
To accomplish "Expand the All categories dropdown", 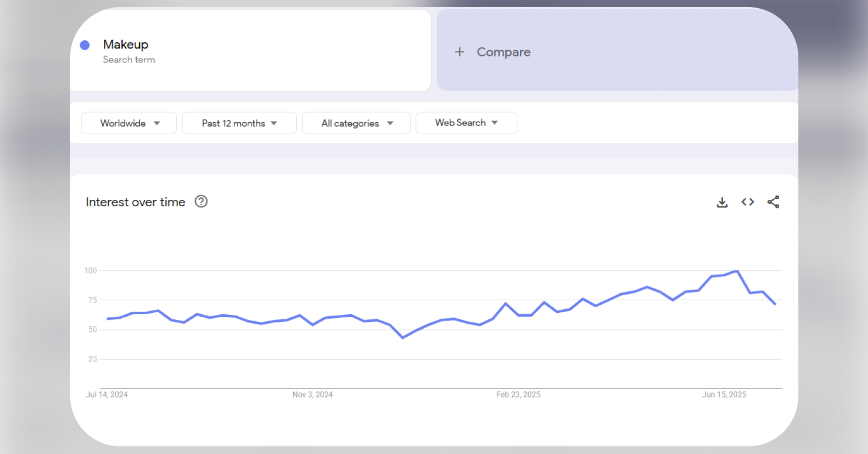I will pos(356,123).
